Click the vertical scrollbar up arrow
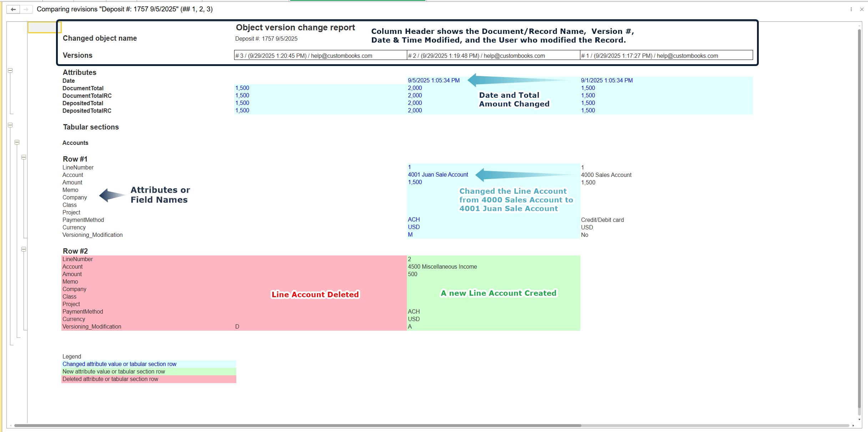Screen dimensions: 868x432 pyautogui.click(x=859, y=26)
